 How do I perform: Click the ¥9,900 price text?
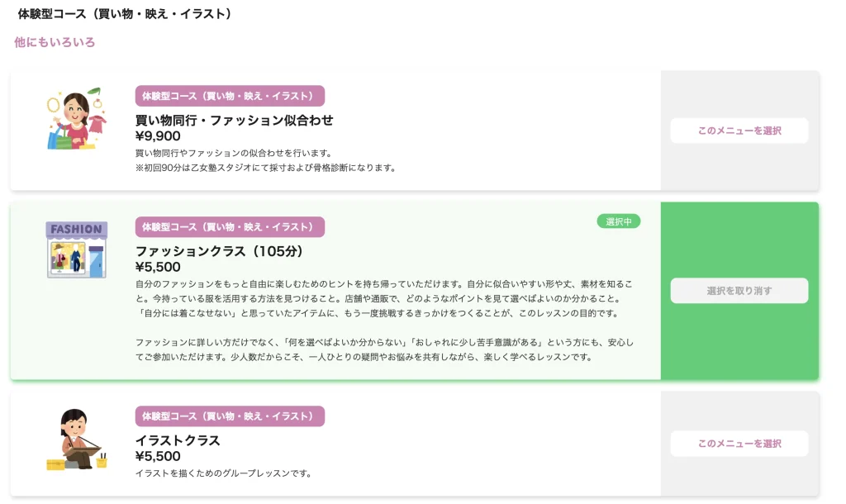(x=158, y=136)
